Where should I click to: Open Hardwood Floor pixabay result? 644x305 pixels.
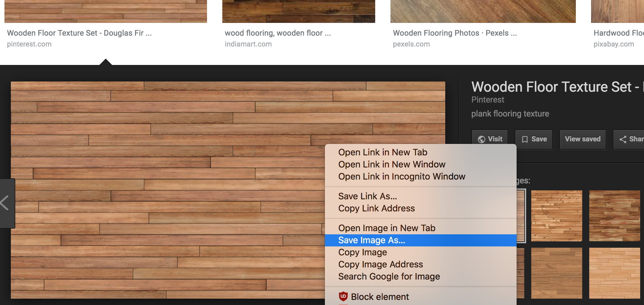[x=619, y=33]
